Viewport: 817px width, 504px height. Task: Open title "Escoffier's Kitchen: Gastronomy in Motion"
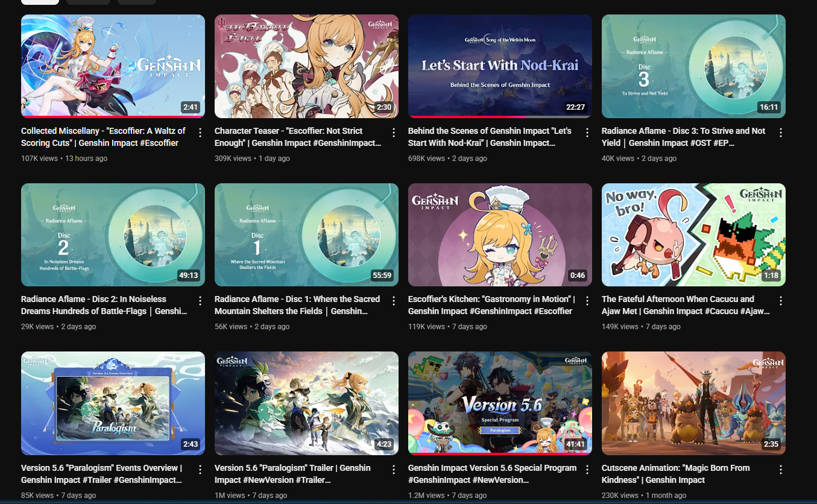[491, 305]
